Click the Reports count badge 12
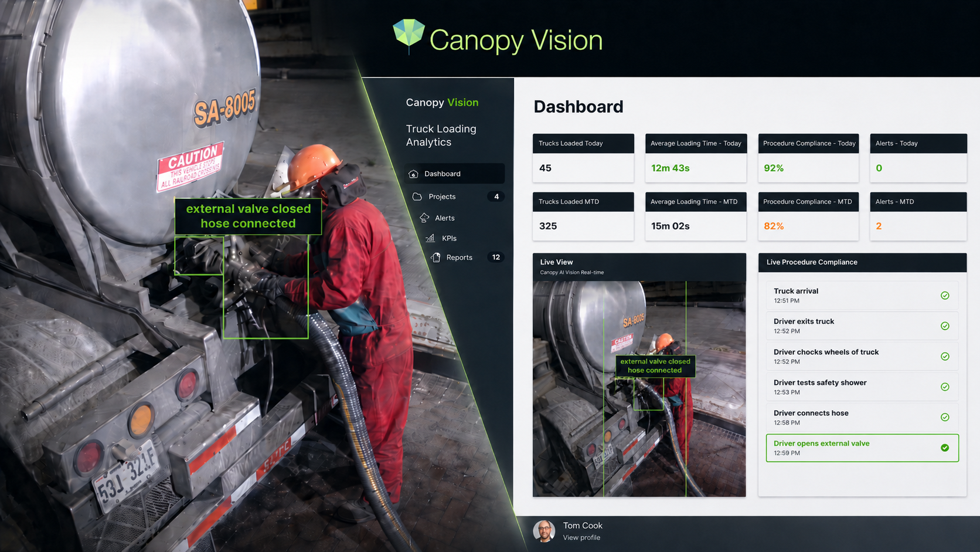Viewport: 980px width, 552px height. 496,257
